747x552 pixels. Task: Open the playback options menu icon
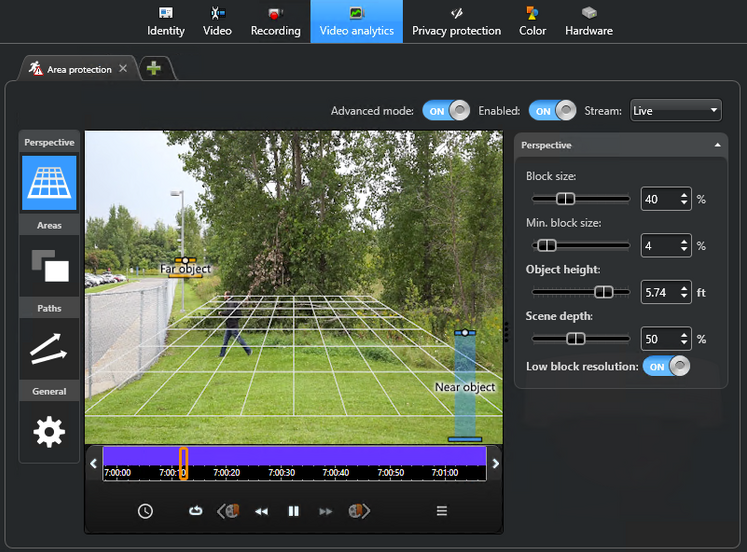441,511
